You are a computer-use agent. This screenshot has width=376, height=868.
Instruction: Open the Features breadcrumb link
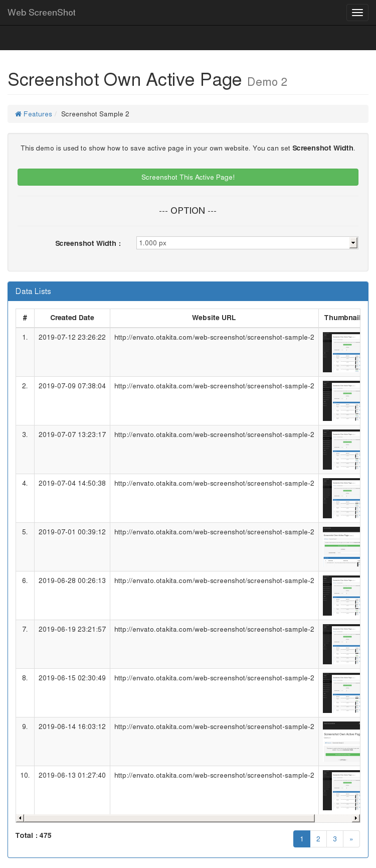(x=38, y=114)
